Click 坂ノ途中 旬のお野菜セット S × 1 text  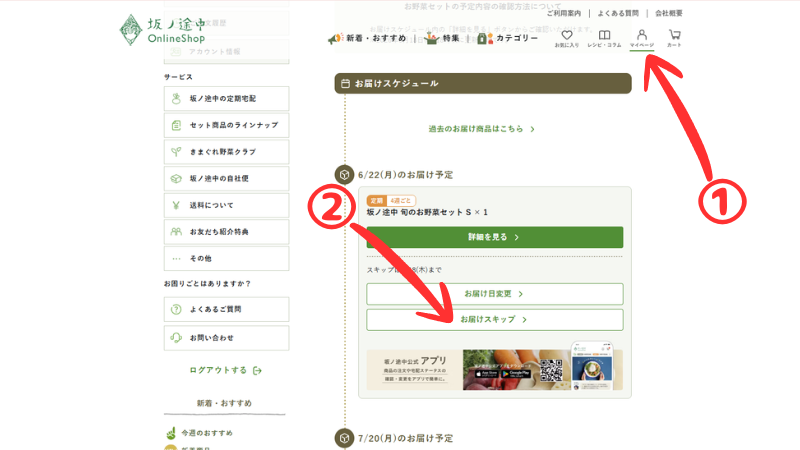pyautogui.click(x=427, y=212)
